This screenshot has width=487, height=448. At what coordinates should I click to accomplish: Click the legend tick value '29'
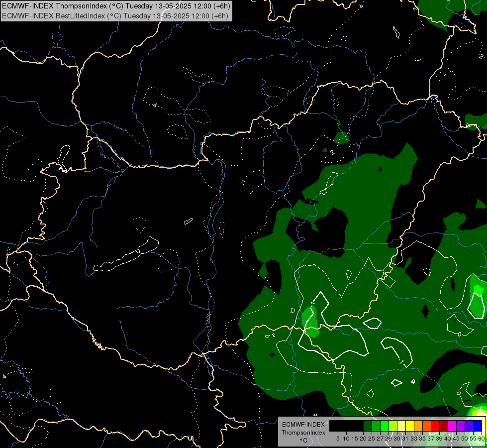pyautogui.click(x=388, y=439)
